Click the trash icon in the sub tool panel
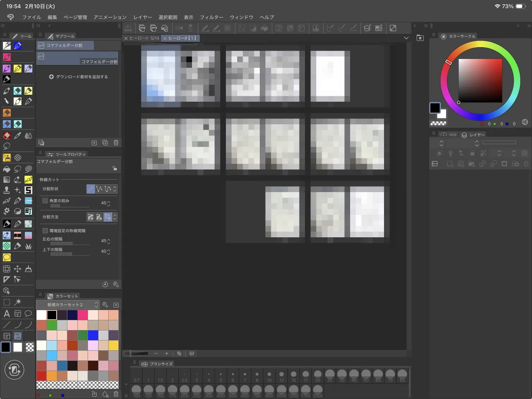Viewport: 532px width, 399px height. pos(116,143)
